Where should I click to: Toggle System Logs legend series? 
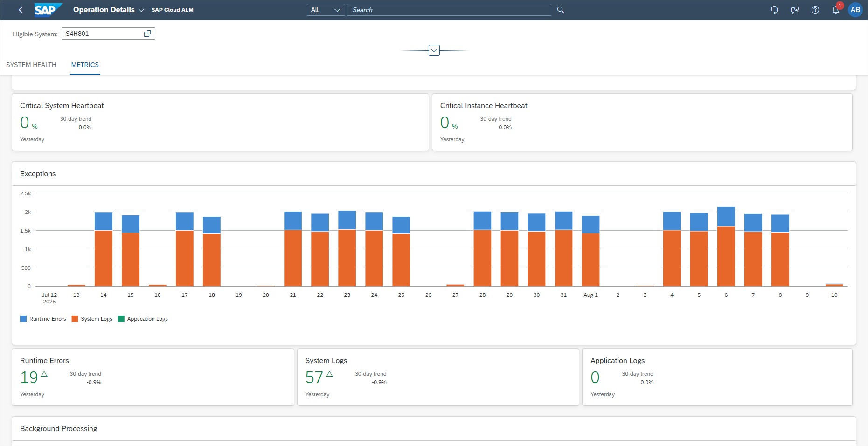(x=92, y=319)
